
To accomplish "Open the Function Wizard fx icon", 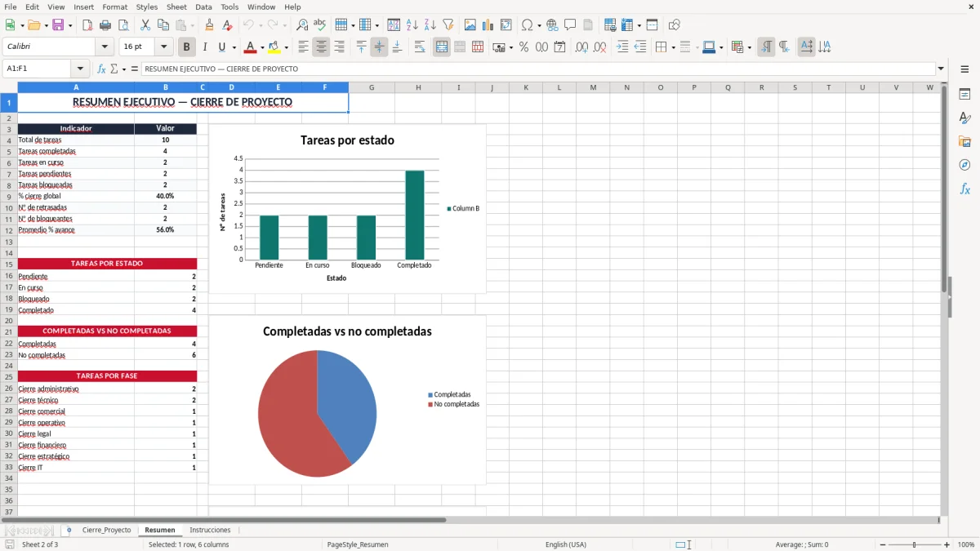I will tap(102, 69).
